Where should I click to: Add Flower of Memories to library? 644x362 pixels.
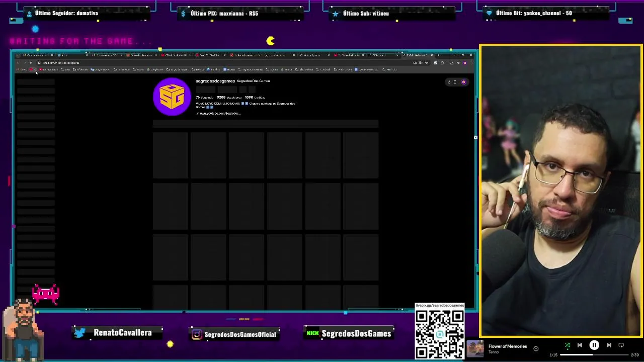click(x=536, y=348)
